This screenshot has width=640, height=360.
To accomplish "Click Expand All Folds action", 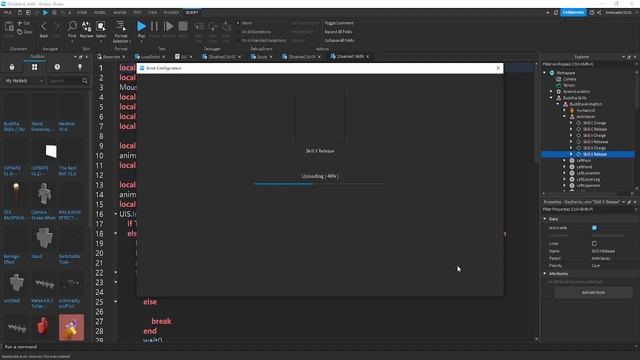I will pos(338,32).
